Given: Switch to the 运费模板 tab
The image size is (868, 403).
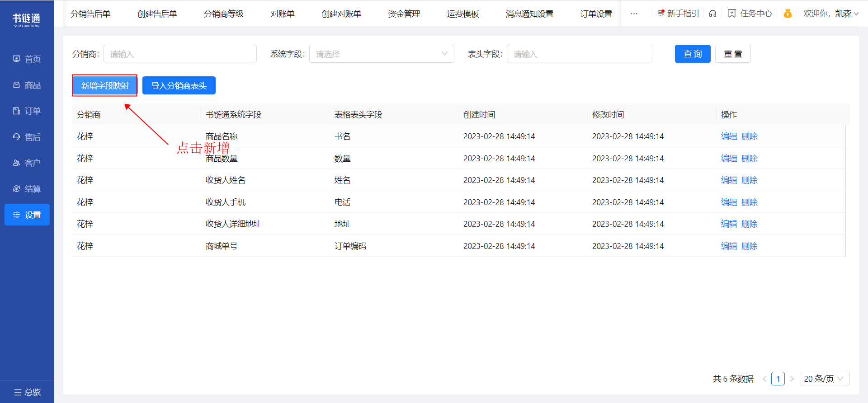Looking at the screenshot, I should pyautogui.click(x=463, y=14).
